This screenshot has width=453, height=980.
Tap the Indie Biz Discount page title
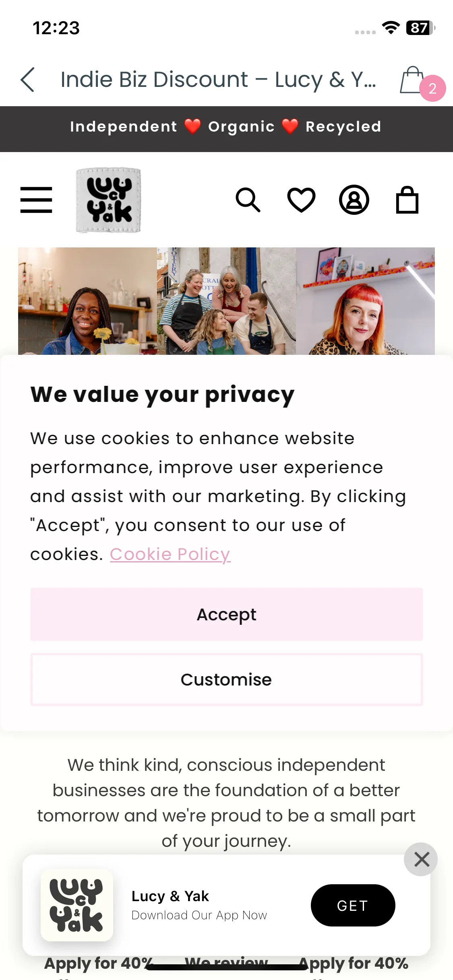click(x=218, y=79)
